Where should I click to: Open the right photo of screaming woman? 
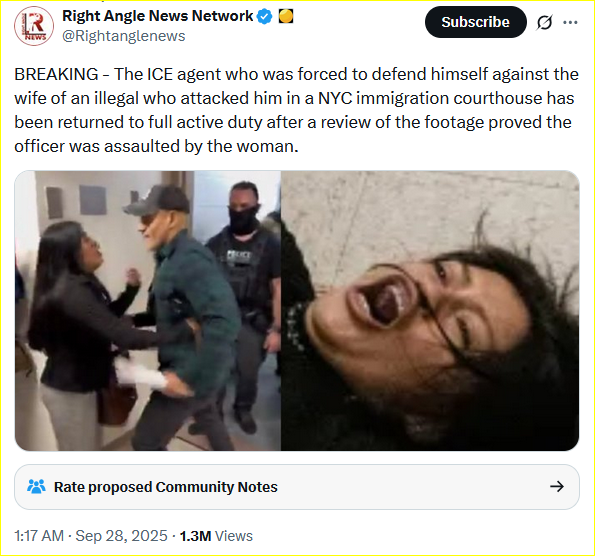pyautogui.click(x=430, y=310)
